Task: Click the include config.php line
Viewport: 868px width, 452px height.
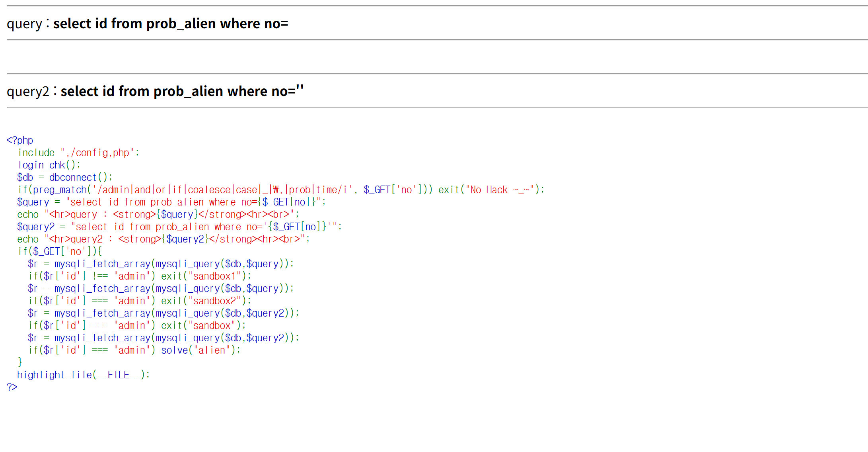Action: 78,153
